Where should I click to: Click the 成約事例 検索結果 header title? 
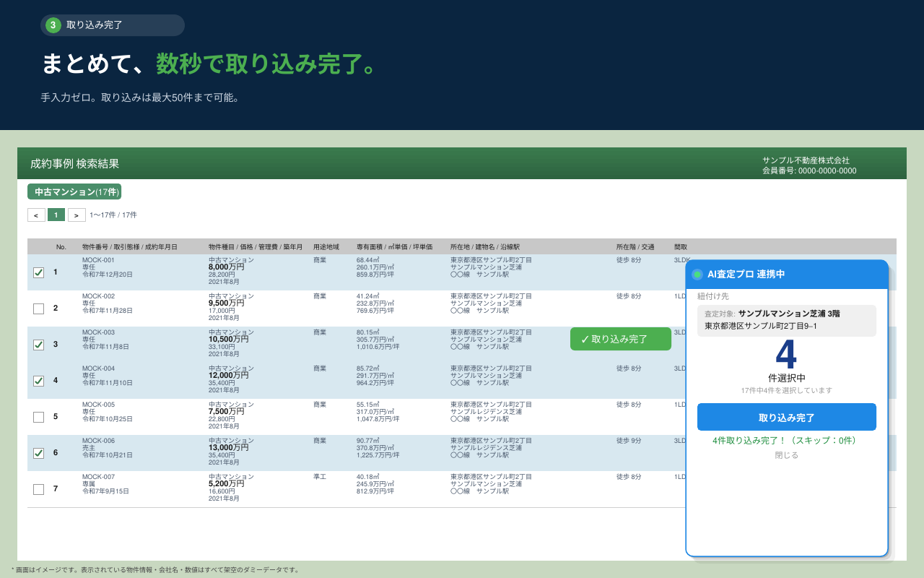pos(74,164)
